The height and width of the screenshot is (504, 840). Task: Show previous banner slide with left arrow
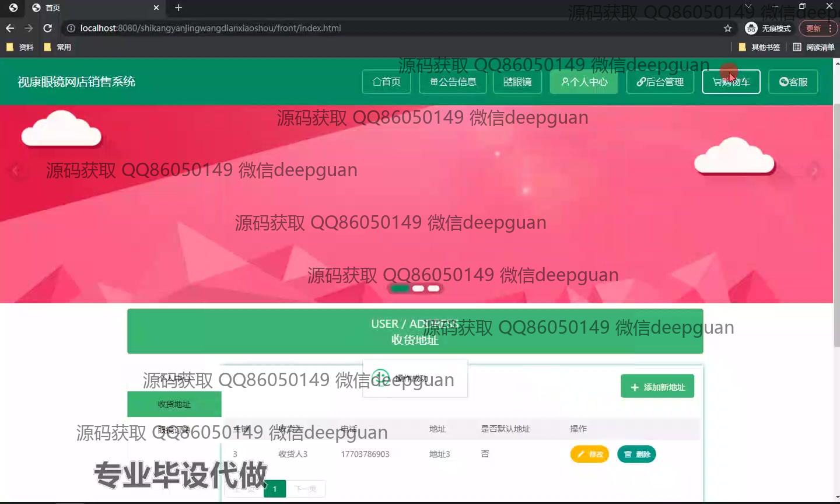(15, 170)
